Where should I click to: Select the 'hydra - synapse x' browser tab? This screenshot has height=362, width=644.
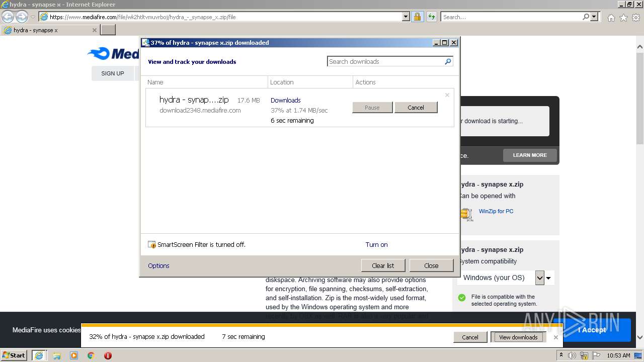(x=50, y=30)
